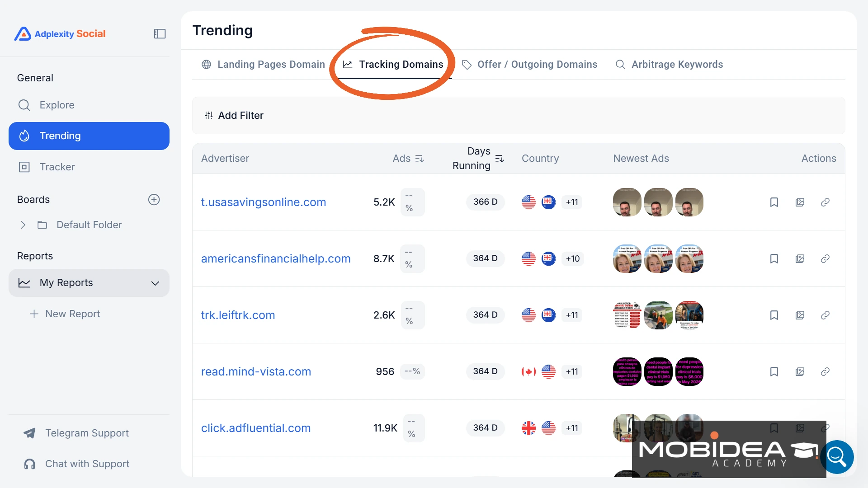Open second newest ad thumbnail for americansfinancialhelp.com
This screenshot has width=868, height=488.
pos(658,258)
